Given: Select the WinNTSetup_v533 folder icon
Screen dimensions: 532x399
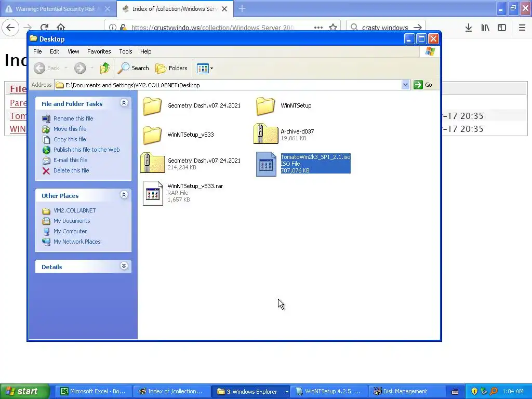Looking at the screenshot, I should pos(152,135).
